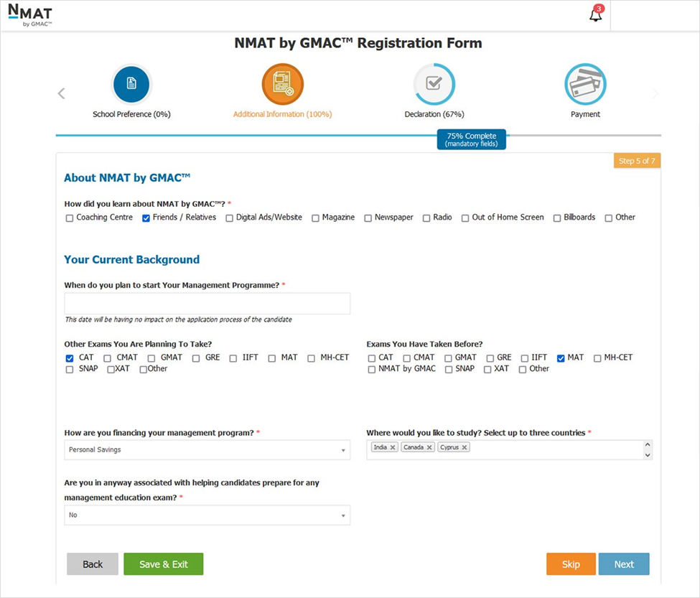This screenshot has width=700, height=598.
Task: Check SNAP under exams planning to take
Action: [69, 370]
